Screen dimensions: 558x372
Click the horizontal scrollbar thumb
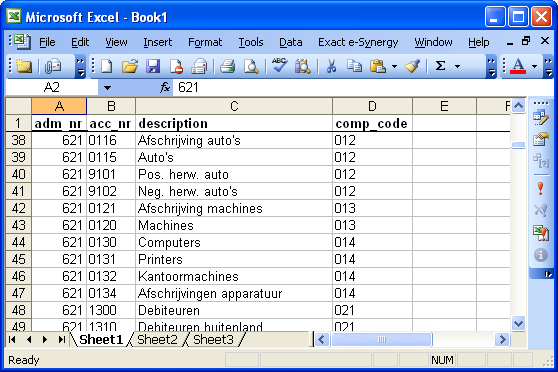point(381,340)
